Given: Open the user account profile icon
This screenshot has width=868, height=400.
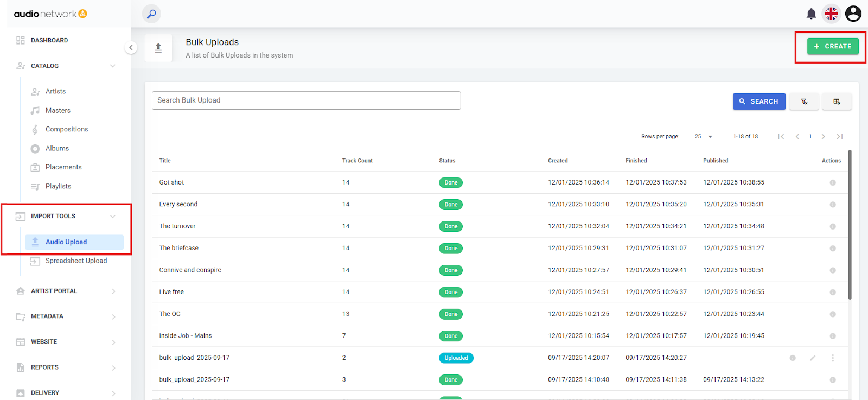Looking at the screenshot, I should point(853,14).
